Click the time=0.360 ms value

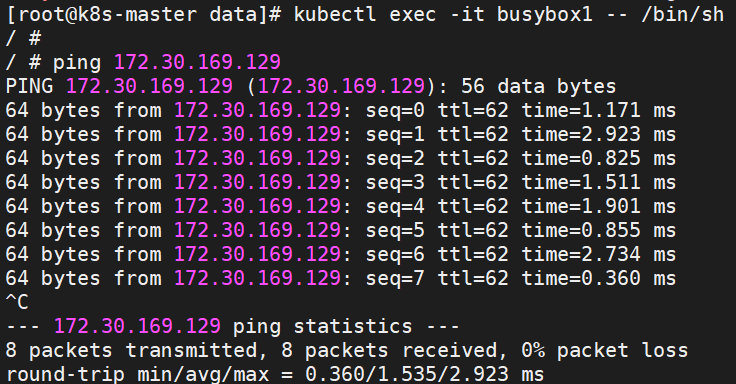599,278
